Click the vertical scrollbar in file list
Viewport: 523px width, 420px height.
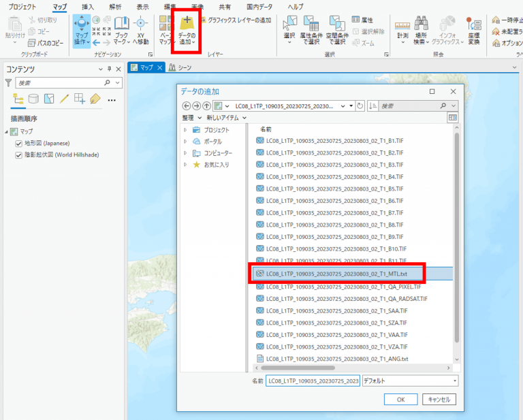[457, 238]
